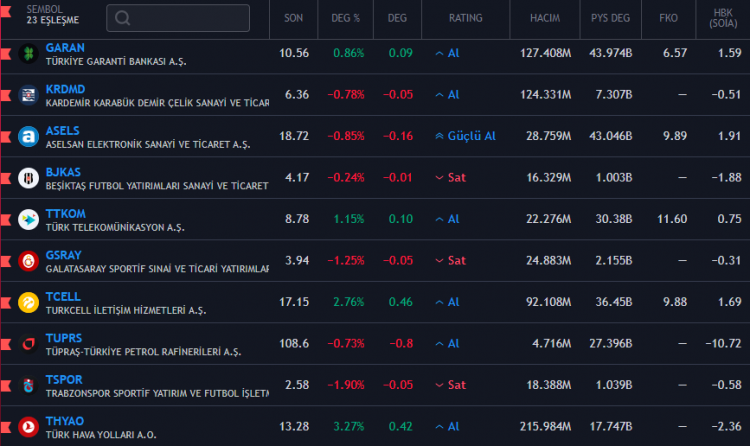Open the BJKAS ticker link

tap(63, 172)
